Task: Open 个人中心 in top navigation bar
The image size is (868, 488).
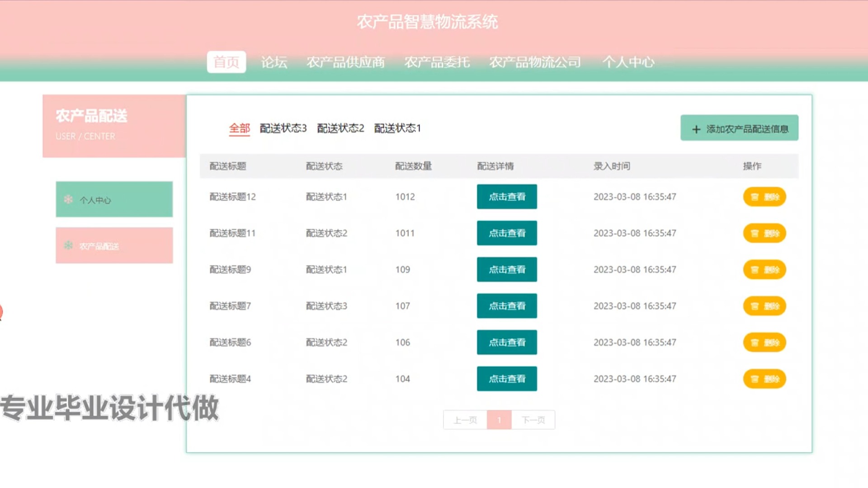Action: 628,62
